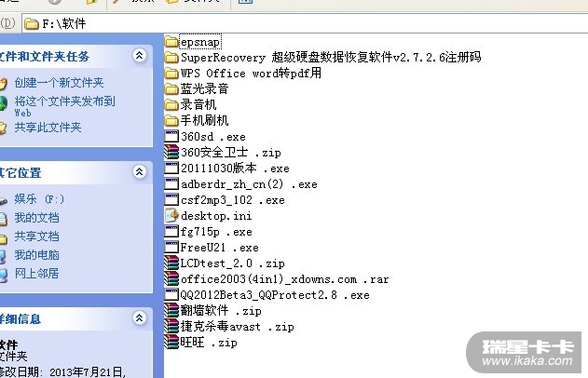Select the adberdr_zh_cn(2) .exe file name

click(x=249, y=184)
